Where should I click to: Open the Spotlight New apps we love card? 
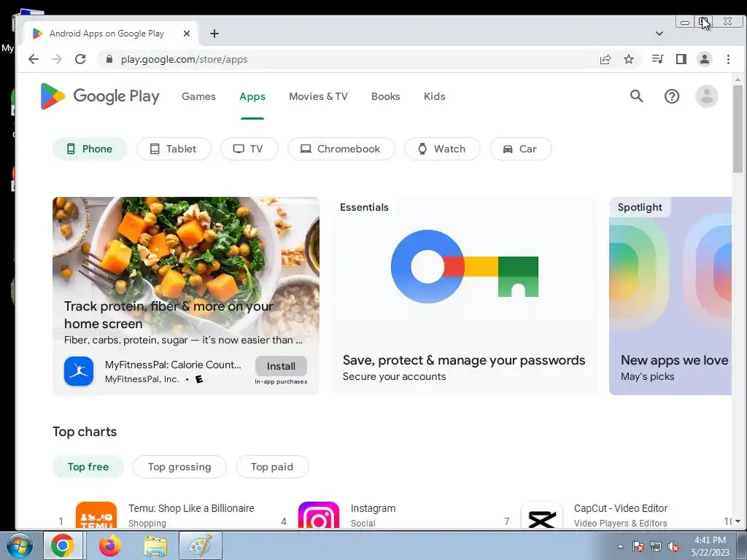coord(670,296)
